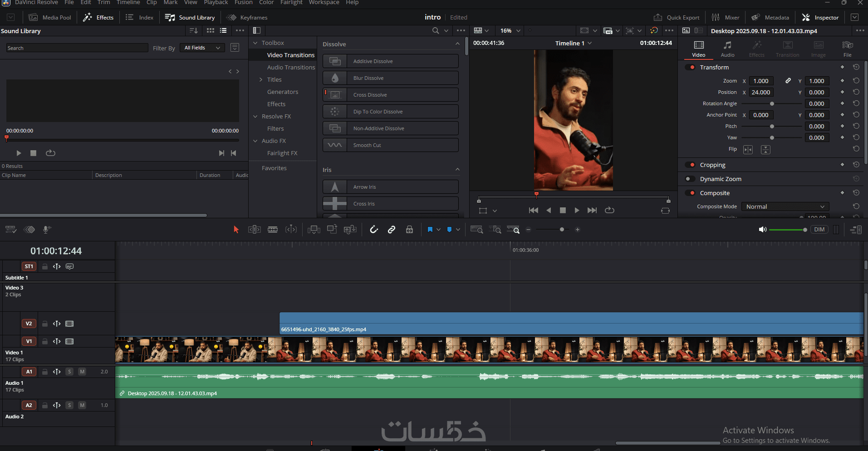Collapse the Iris section
Screen dimensions: 868x451
tap(457, 170)
